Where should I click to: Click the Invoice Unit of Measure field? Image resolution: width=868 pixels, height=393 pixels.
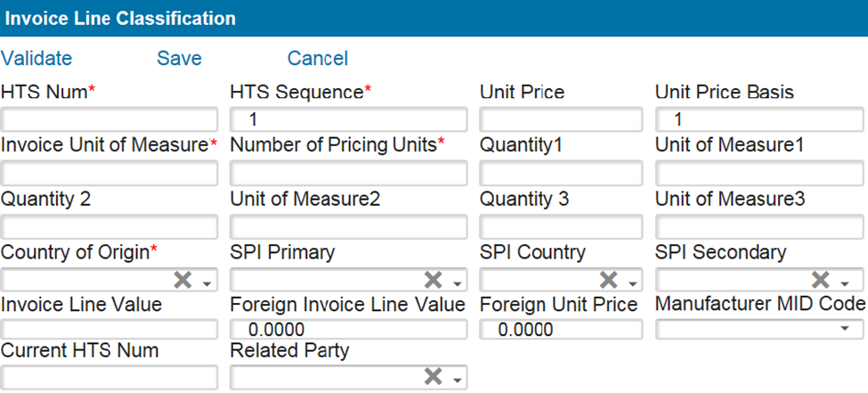(x=109, y=172)
